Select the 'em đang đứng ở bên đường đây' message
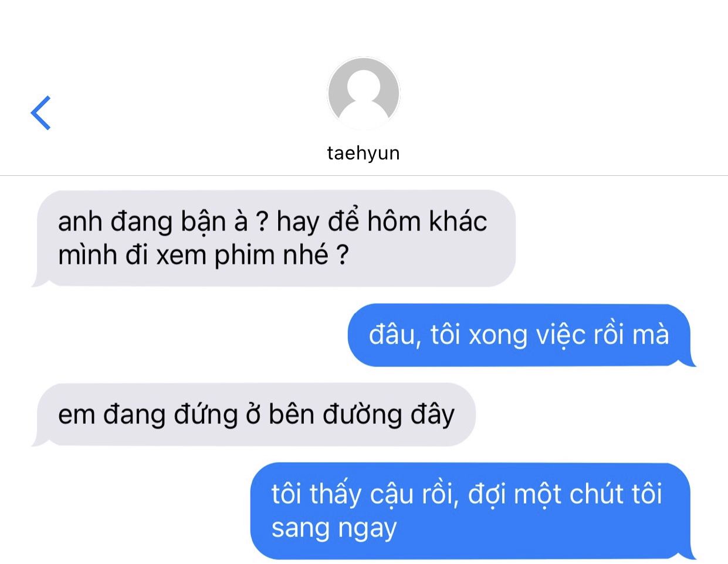 pos(255,415)
